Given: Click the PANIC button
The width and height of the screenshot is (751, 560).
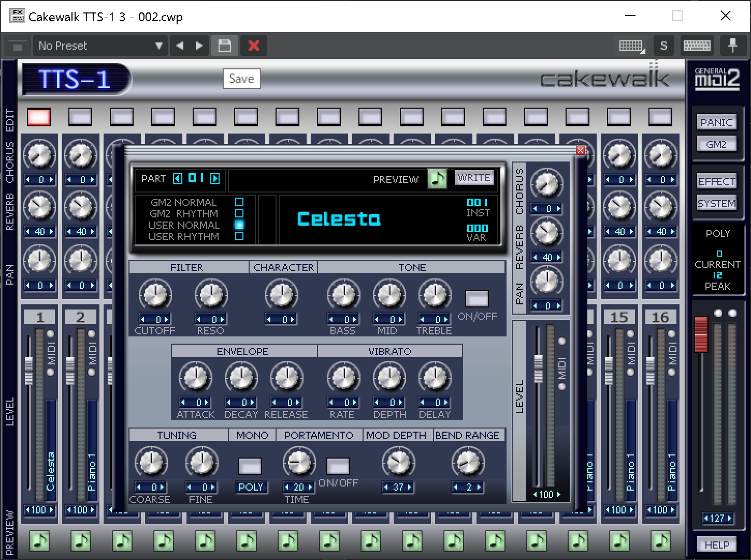Looking at the screenshot, I should coord(716,123).
